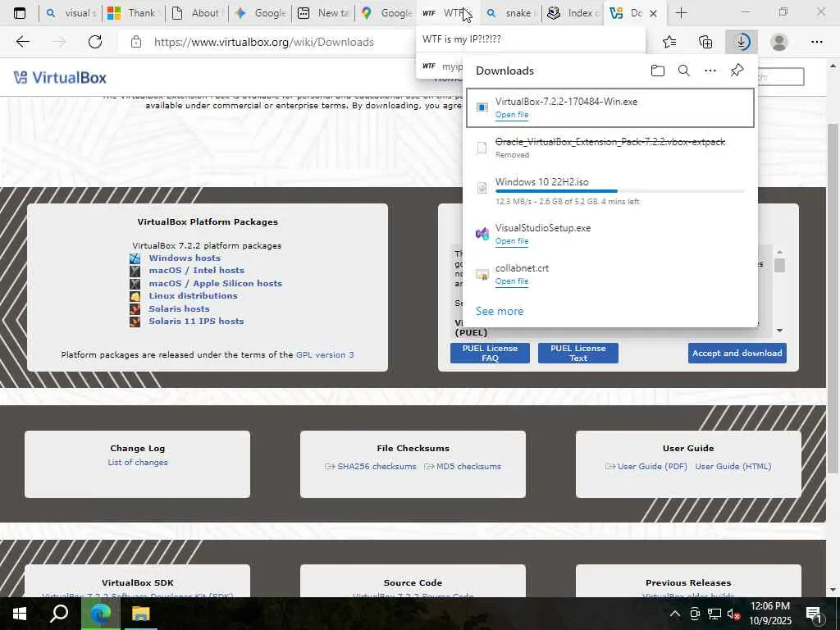Open a new browser tab with plus
Screen dimensions: 840x630
681,13
